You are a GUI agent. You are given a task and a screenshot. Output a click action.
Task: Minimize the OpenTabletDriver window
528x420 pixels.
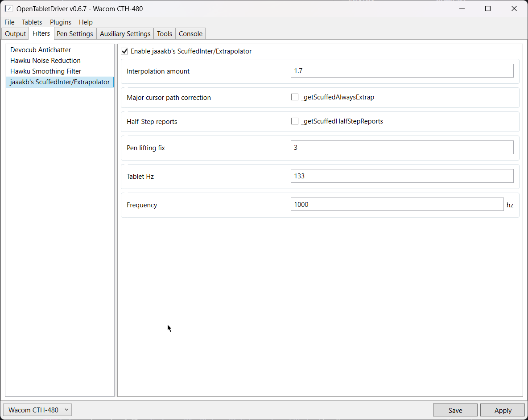pos(462,8)
